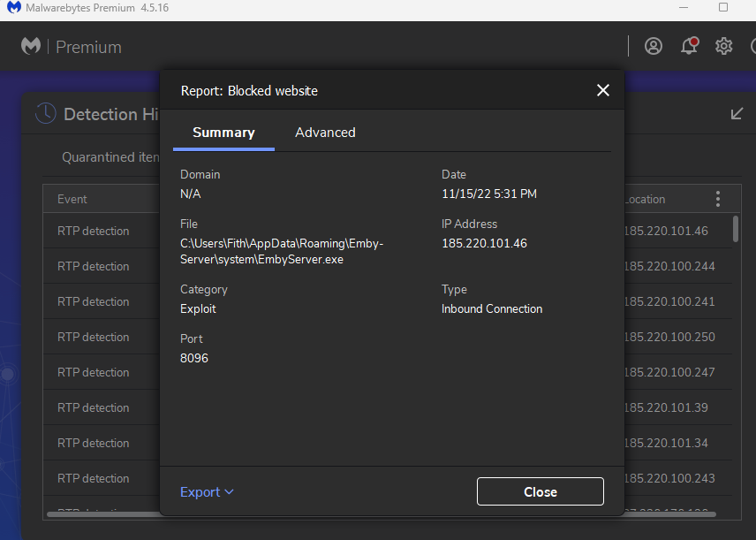Select the row with 185.220.101.46
Screen dimensions: 756x540
[388, 231]
